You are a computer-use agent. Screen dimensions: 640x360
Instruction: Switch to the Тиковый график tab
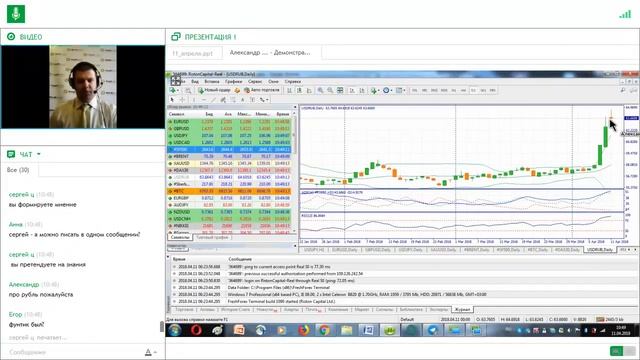coord(212,237)
